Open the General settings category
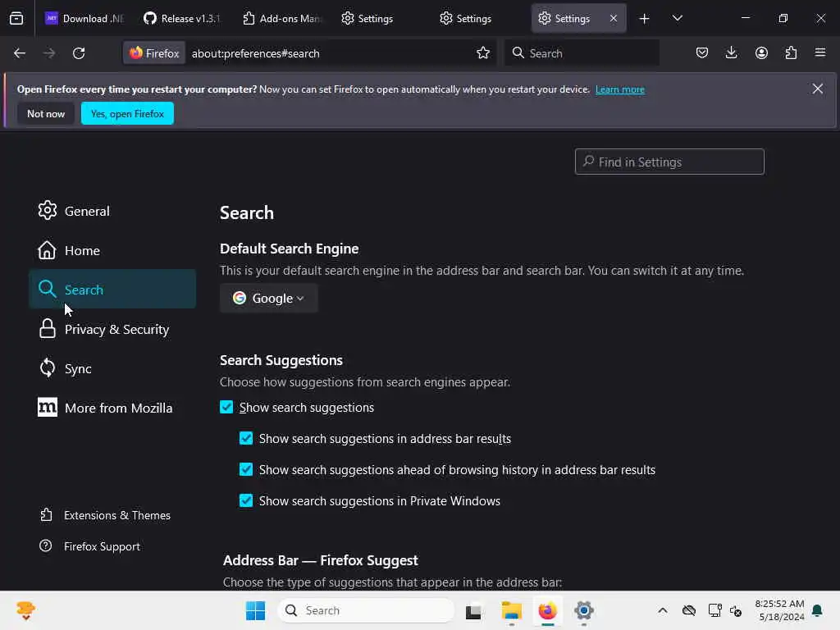The width and height of the screenshot is (840, 630). click(112, 211)
